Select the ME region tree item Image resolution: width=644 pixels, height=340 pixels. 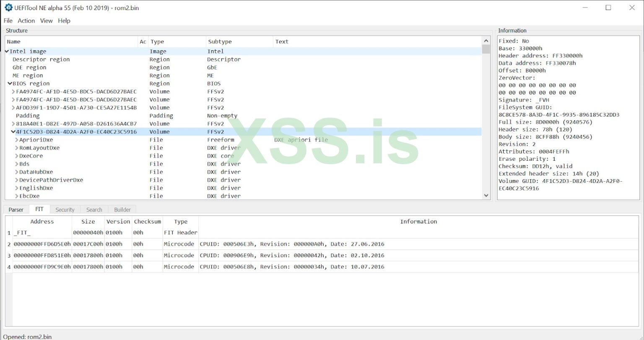click(28, 75)
